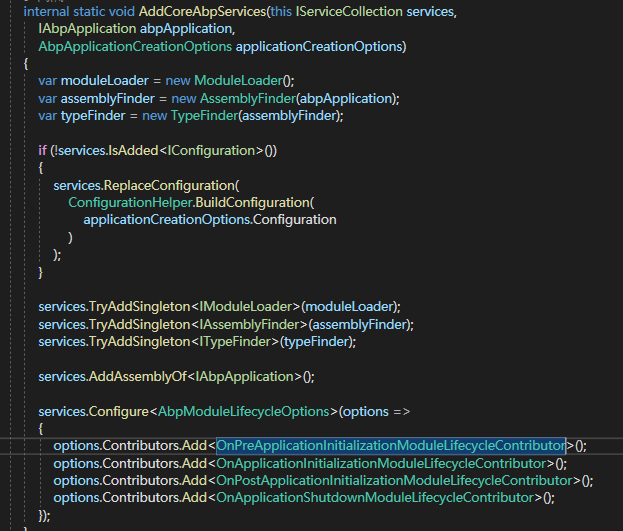Viewport: 623px width, 531px height.
Task: Click the BuildConfiguration method call
Action: [253, 202]
